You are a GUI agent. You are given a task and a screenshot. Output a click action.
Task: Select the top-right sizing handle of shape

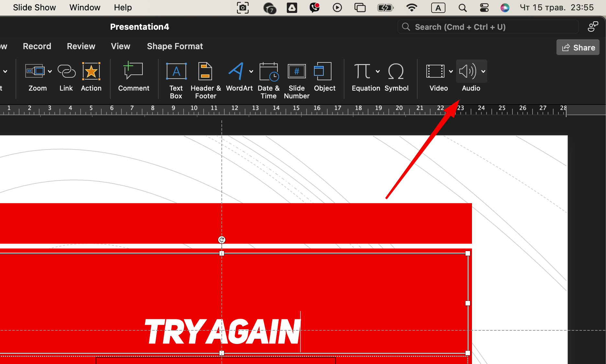(468, 253)
